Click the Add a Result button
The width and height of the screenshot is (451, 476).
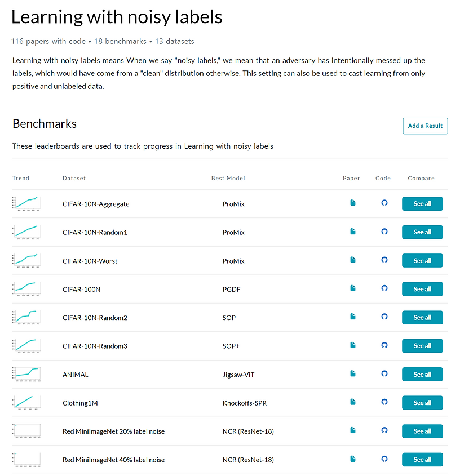pos(425,126)
